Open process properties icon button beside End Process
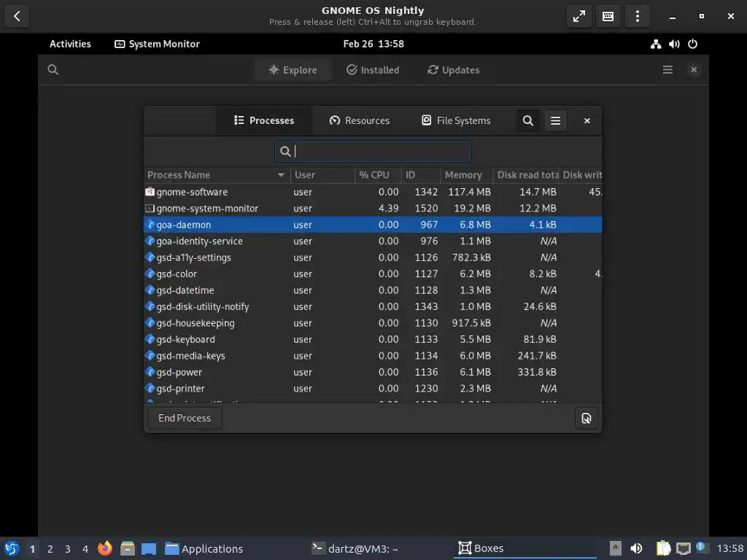This screenshot has height=560, width=747. 586,418
